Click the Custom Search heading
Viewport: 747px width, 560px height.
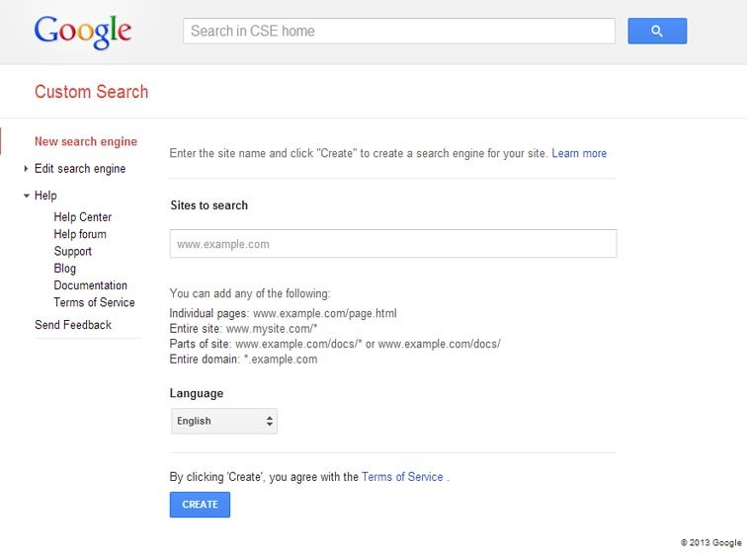coord(92,92)
